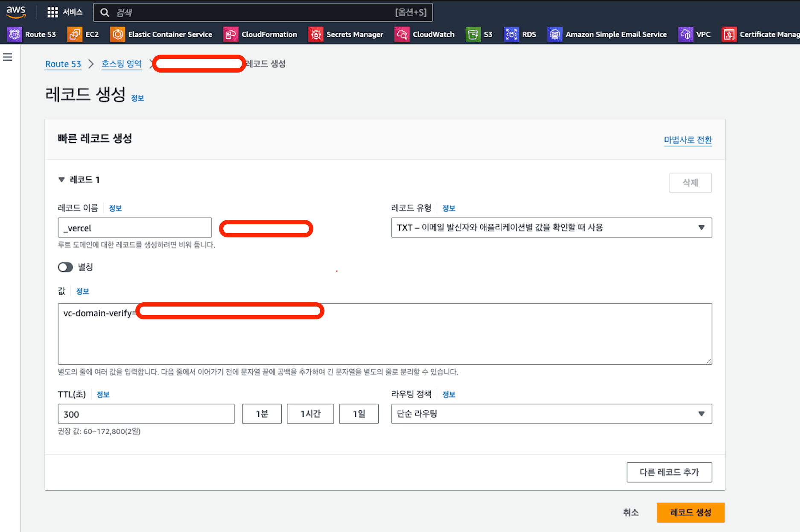Click the Route 53 service icon
The image size is (800, 532).
15,34
